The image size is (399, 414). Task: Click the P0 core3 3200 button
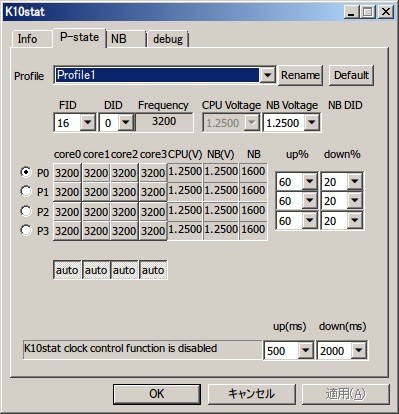tap(153, 173)
